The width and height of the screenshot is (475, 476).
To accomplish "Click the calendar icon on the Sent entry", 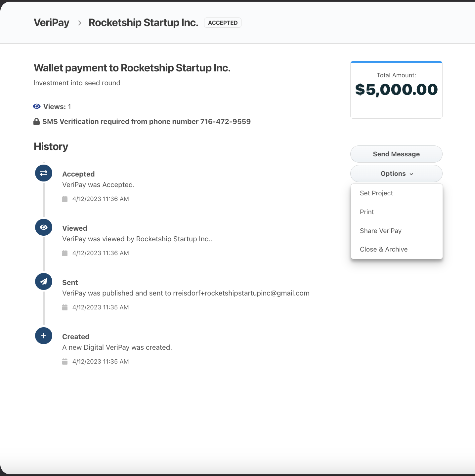I will coord(65,307).
